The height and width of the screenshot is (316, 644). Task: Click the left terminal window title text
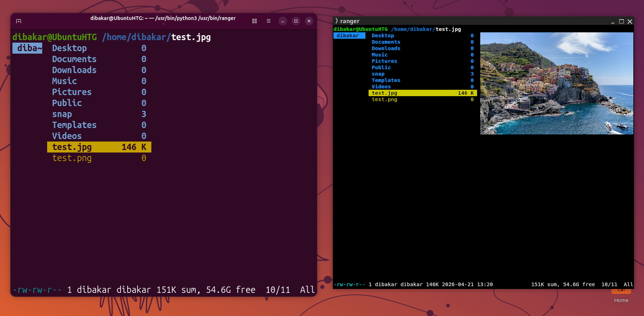point(163,18)
